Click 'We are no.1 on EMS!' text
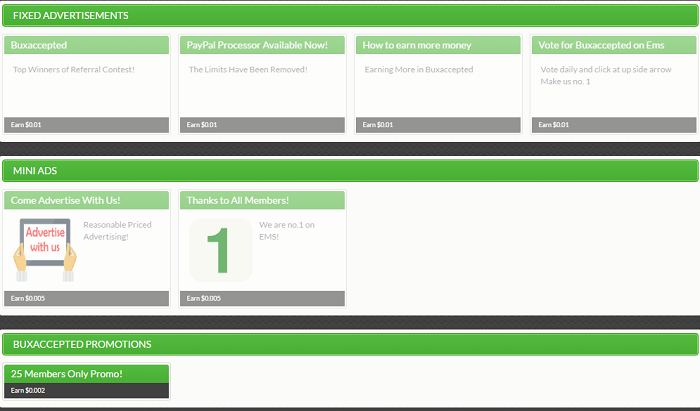 click(x=287, y=231)
